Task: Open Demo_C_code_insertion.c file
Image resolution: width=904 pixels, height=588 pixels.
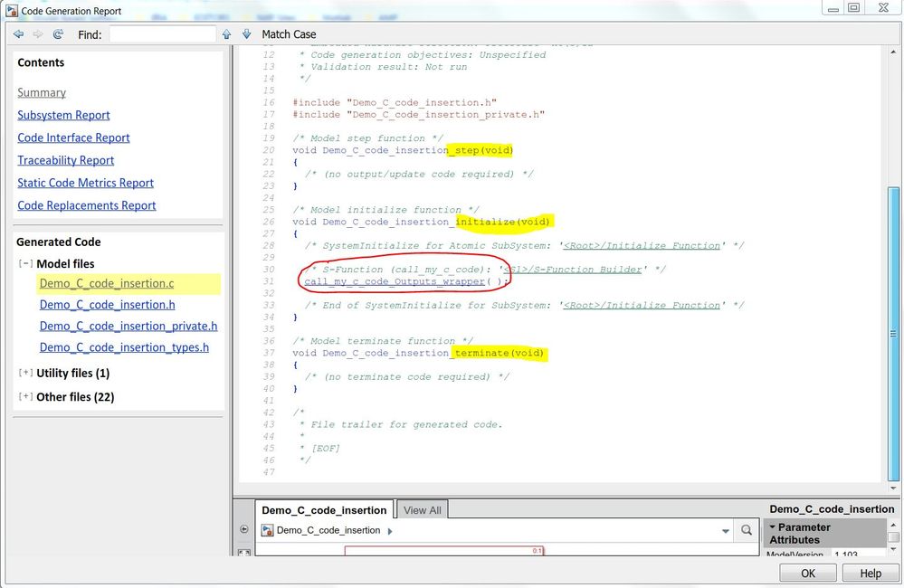Action: [x=107, y=283]
